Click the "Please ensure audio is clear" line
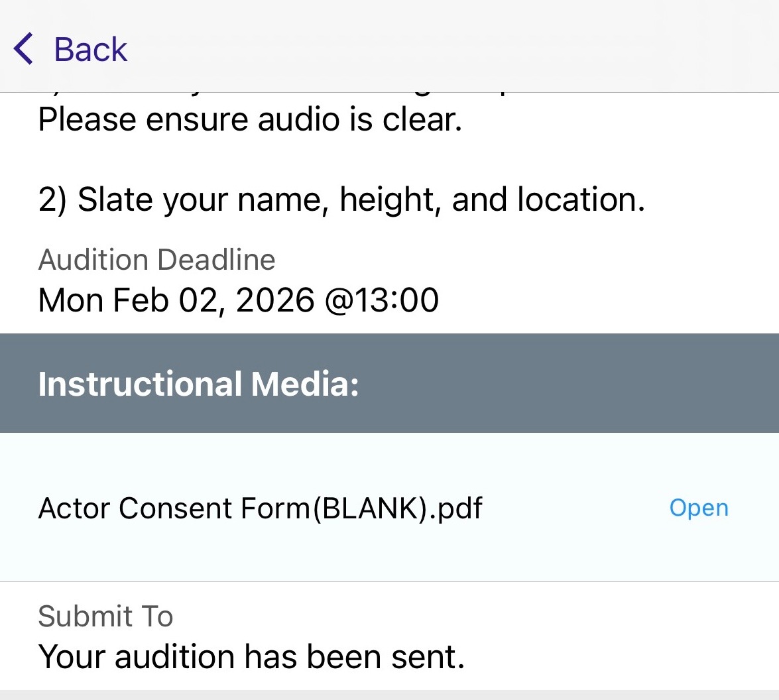 tap(249, 120)
